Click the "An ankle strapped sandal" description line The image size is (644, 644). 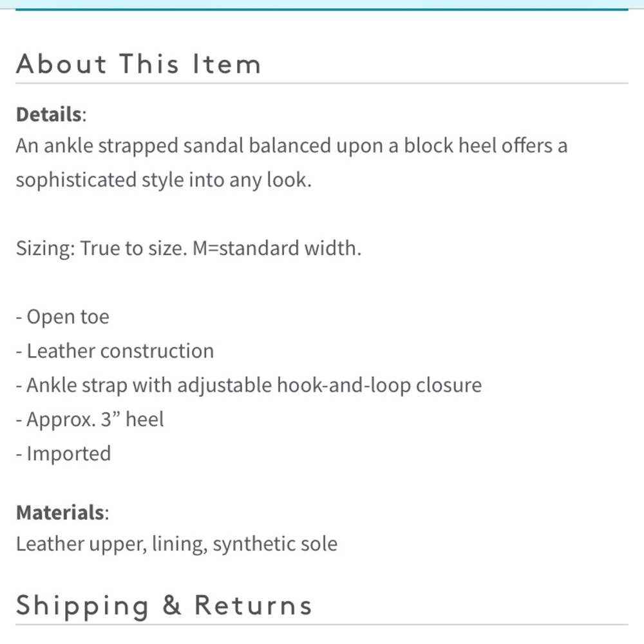click(x=292, y=146)
